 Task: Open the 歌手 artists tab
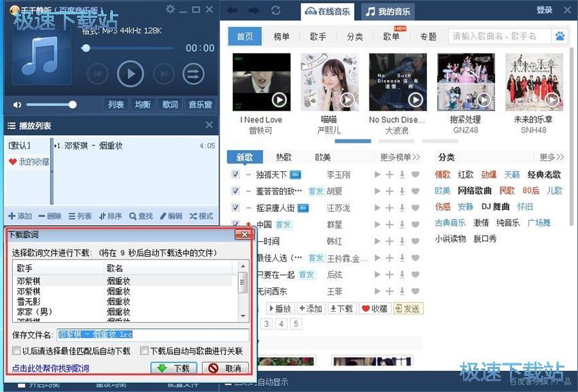point(318,37)
